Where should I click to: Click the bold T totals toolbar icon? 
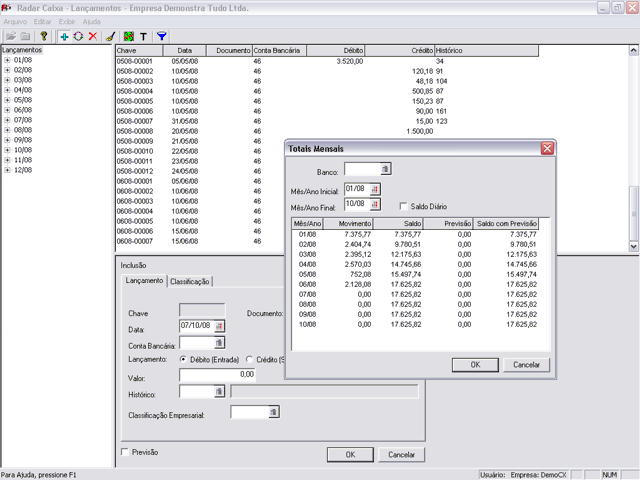(143, 35)
